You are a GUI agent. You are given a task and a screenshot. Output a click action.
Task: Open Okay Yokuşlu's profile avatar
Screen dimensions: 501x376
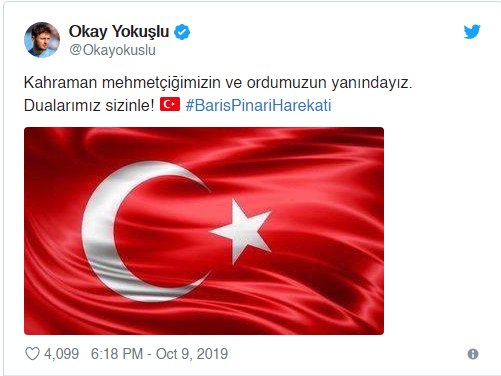tap(42, 40)
